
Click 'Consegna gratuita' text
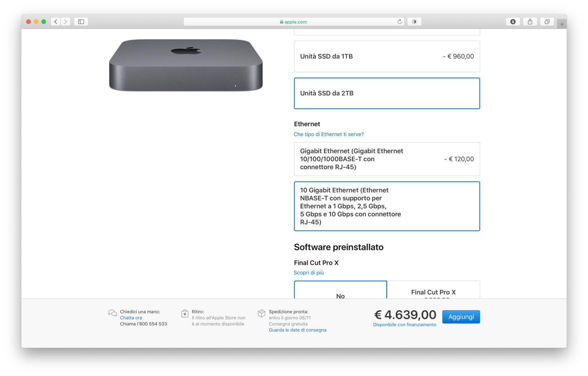288,324
